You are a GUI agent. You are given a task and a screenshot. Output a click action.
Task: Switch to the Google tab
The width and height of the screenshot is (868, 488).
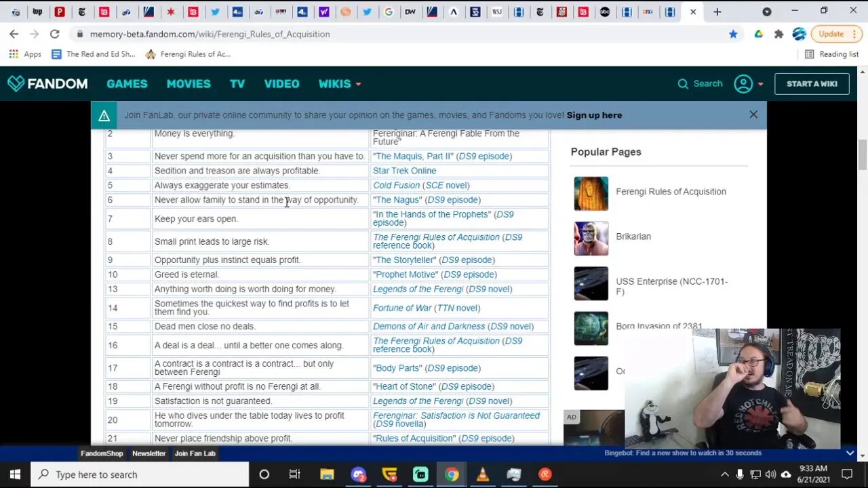coord(389,12)
